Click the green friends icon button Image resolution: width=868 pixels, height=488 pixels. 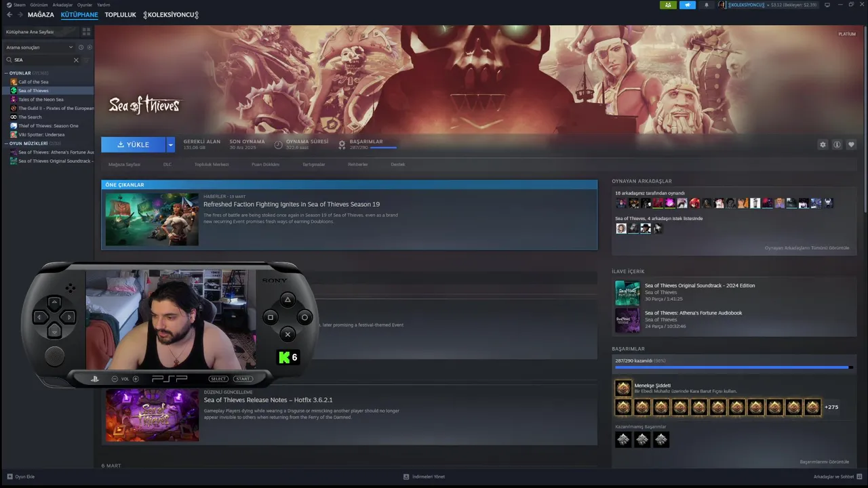click(668, 5)
